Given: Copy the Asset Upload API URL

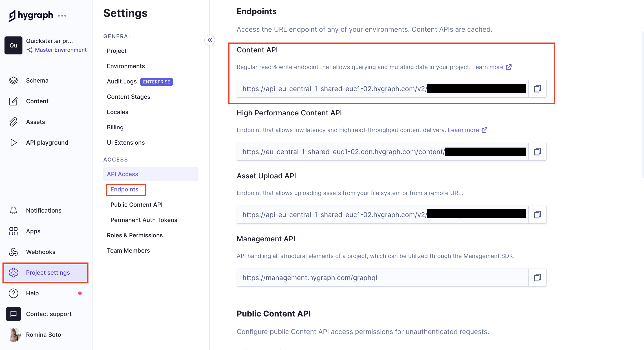Looking at the screenshot, I should tap(537, 214).
